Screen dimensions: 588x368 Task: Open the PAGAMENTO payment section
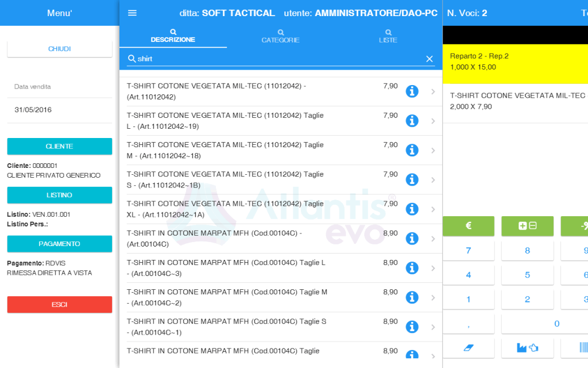[59, 244]
